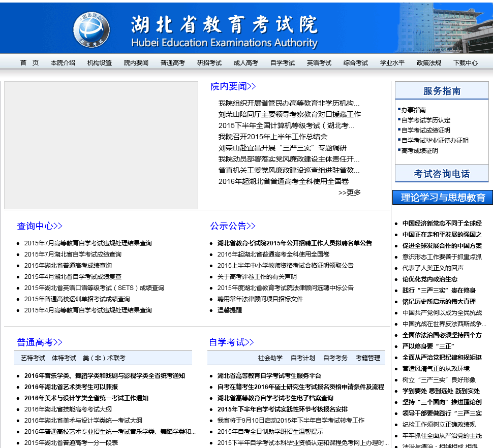The image size is (493, 448).
Task: Open 普通高考 navigation menu item
Action: (x=173, y=63)
